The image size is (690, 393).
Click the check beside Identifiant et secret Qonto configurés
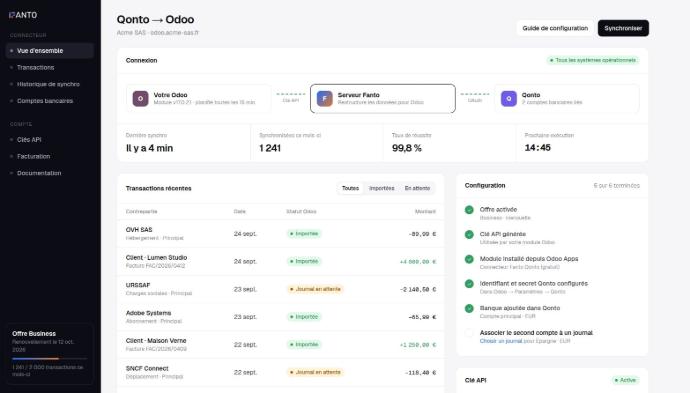[x=469, y=284]
